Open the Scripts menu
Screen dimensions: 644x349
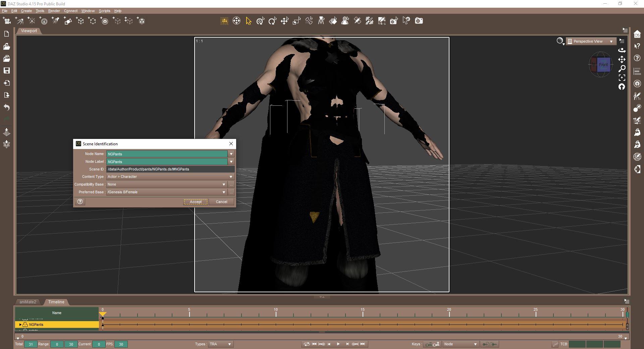pyautogui.click(x=104, y=11)
